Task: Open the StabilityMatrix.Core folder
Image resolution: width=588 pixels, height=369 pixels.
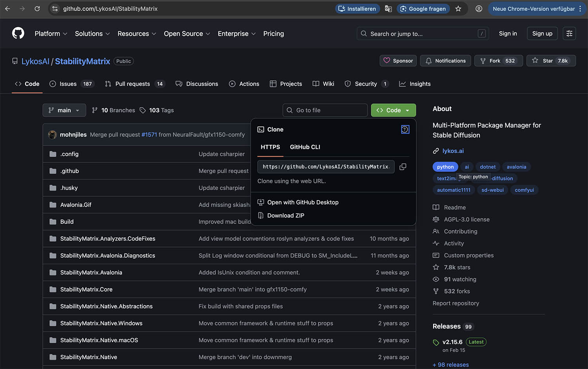Action: pyautogui.click(x=86, y=289)
